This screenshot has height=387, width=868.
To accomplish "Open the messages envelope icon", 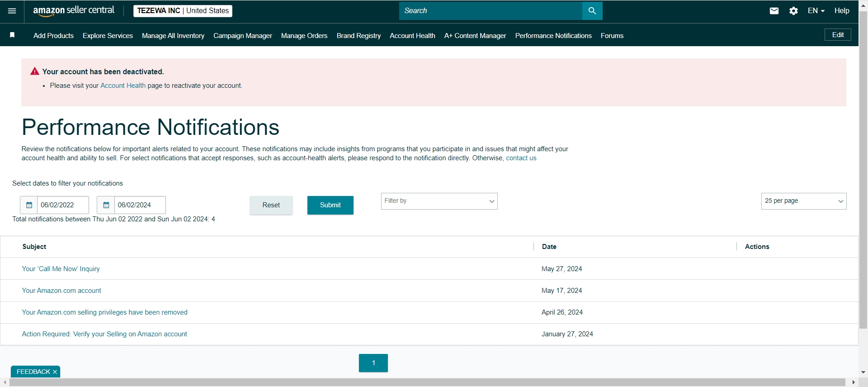I will 774,11.
